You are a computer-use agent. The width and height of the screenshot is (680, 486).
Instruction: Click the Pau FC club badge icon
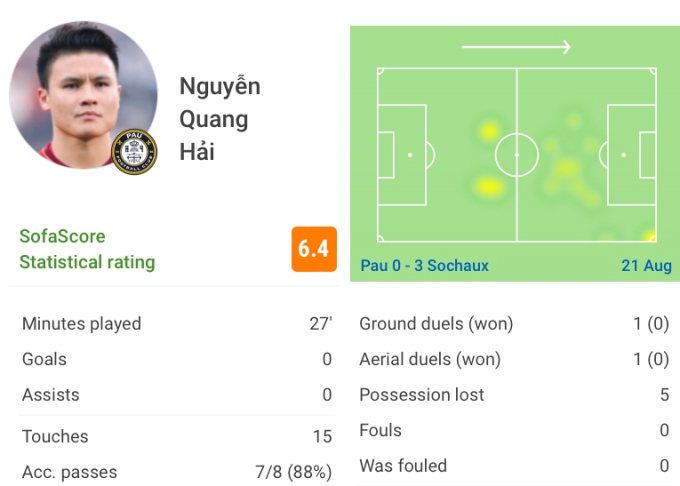coord(134,152)
